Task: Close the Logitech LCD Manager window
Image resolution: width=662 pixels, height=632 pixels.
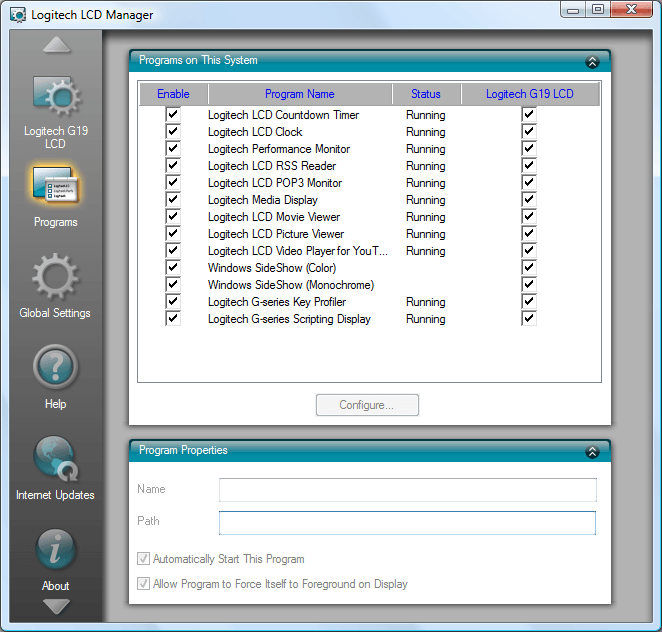Action: [x=631, y=9]
